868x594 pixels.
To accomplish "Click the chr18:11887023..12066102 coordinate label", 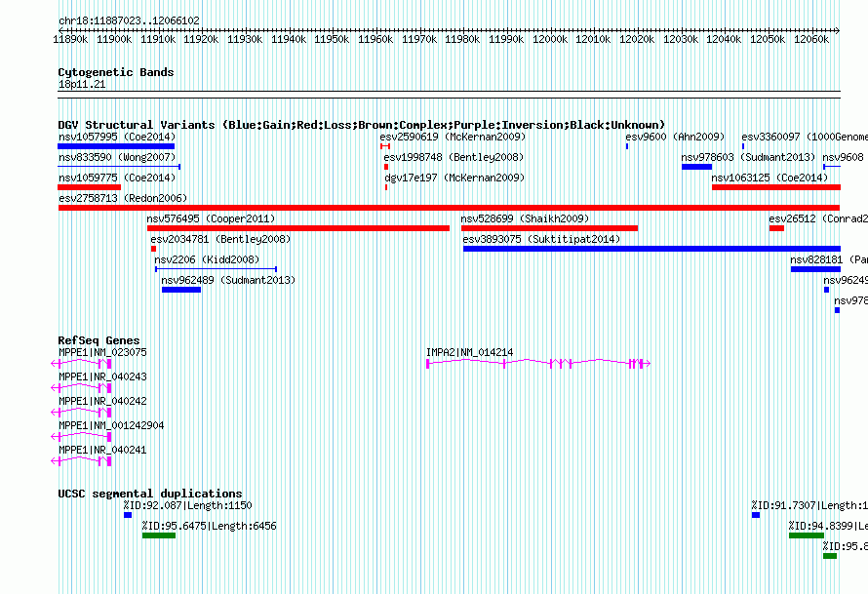I will tap(129, 20).
